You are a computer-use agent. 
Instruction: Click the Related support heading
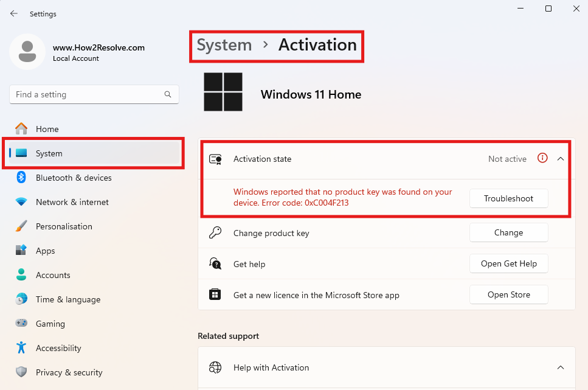229,336
